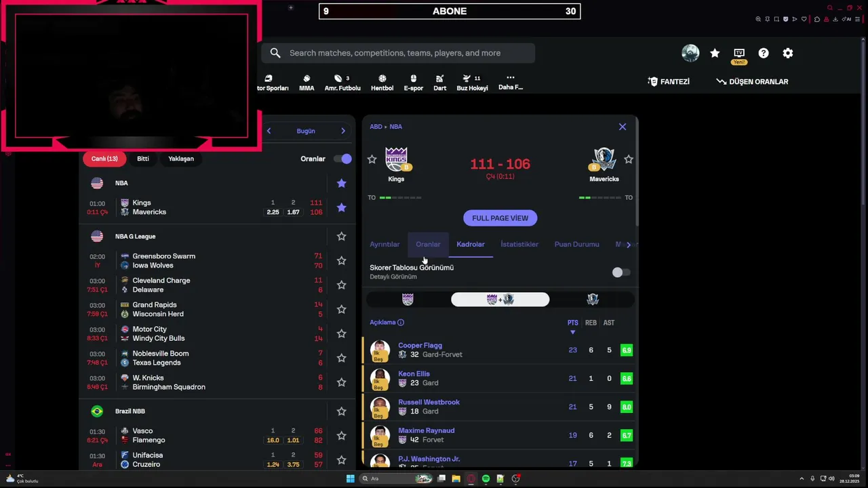Viewport: 868px width, 488px height.
Task: Open the Hentbol sports category
Action: click(x=382, y=83)
